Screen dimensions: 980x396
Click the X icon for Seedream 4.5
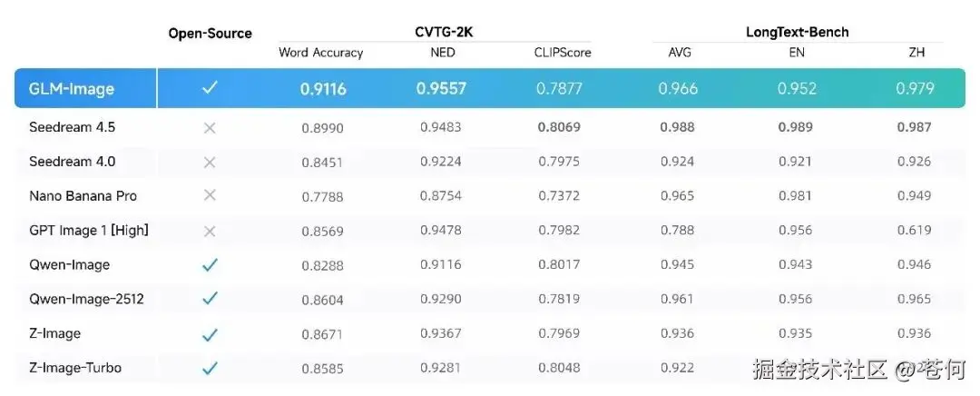[210, 128]
